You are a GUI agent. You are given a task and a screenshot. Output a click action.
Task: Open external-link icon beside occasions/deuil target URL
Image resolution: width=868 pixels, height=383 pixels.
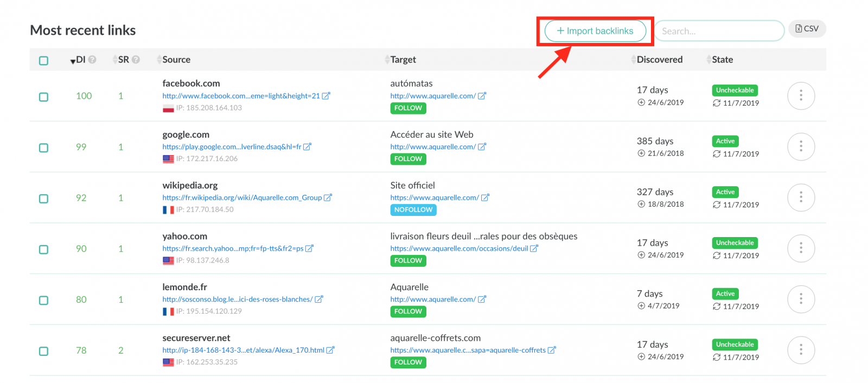point(534,248)
